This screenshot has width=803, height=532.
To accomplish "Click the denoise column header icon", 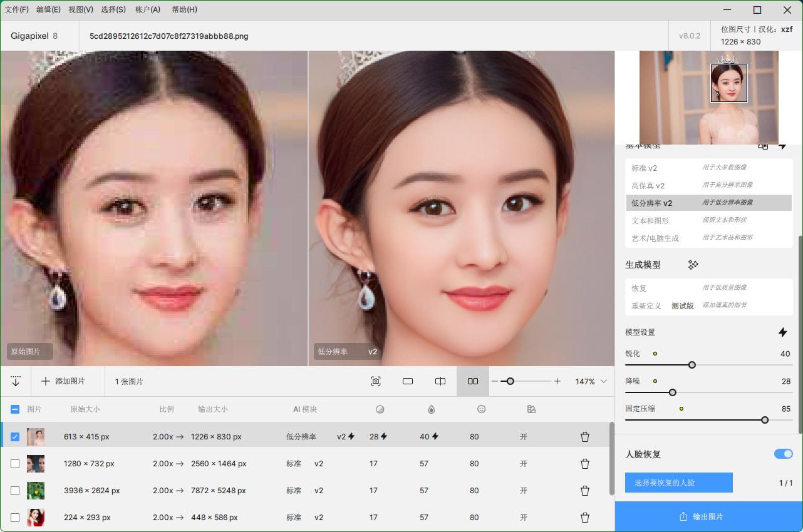I will [x=380, y=409].
